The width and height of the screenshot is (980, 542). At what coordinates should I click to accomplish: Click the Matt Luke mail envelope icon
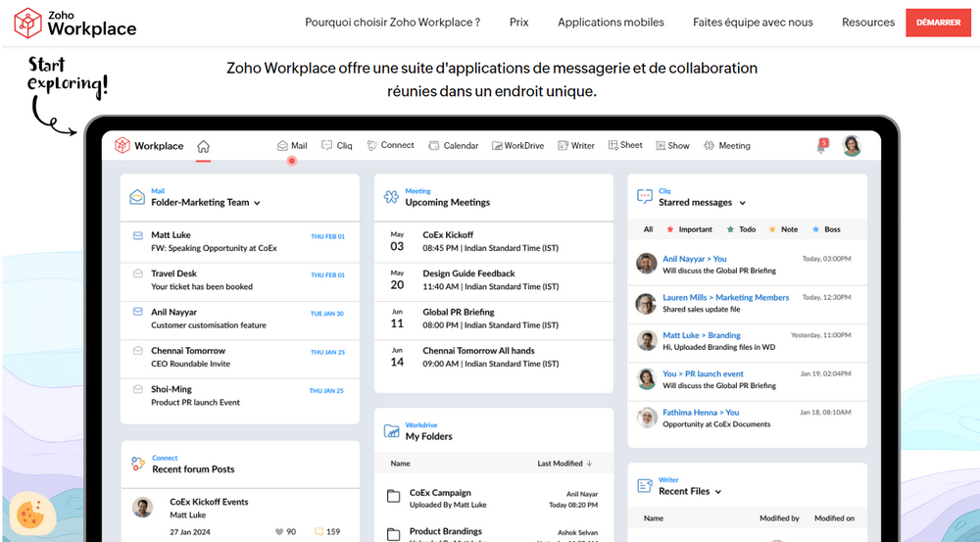tap(137, 235)
